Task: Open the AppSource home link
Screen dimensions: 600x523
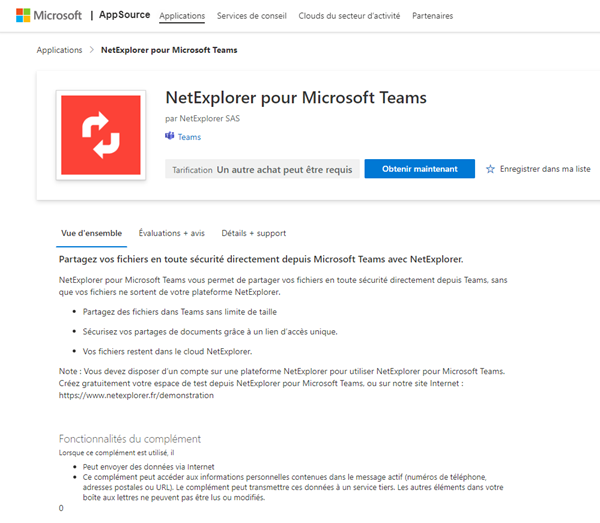Action: pyautogui.click(x=124, y=15)
